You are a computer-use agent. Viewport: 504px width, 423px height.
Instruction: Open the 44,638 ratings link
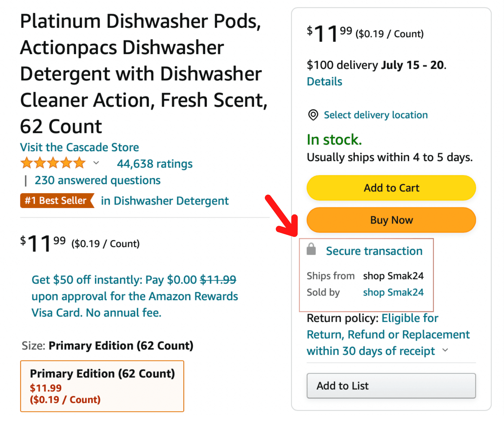[155, 164]
